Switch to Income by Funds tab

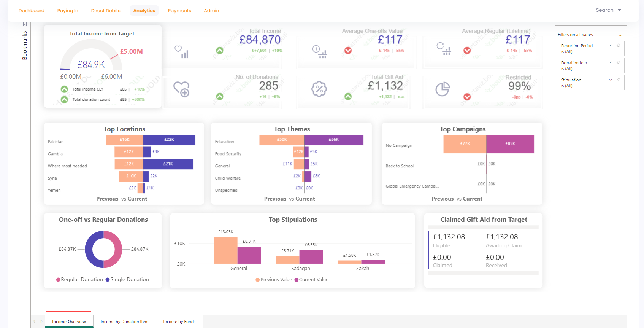tap(179, 322)
